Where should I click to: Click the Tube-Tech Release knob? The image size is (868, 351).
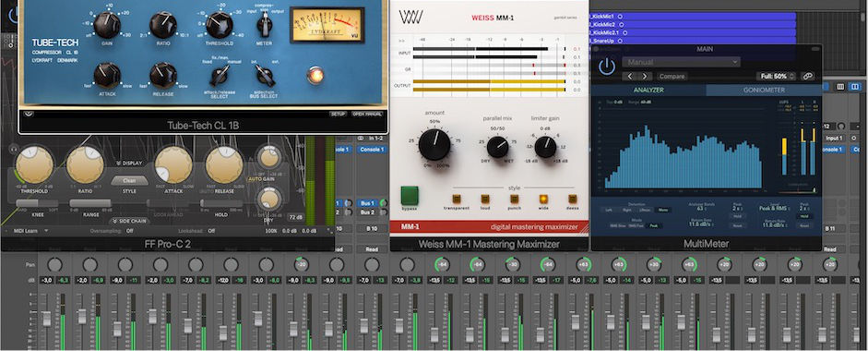(x=162, y=76)
